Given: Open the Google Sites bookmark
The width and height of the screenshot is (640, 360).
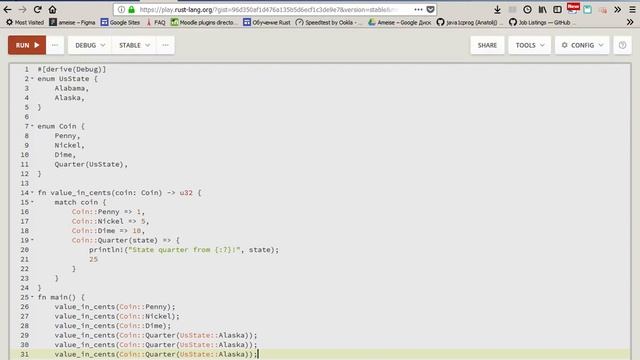Looking at the screenshot, I should pos(120,22).
